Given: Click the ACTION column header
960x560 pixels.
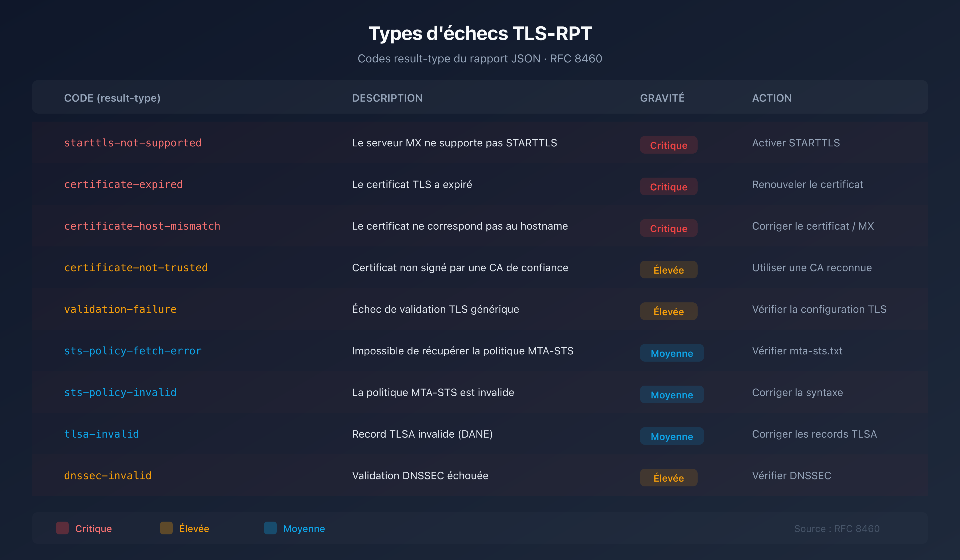Looking at the screenshot, I should [x=771, y=98].
